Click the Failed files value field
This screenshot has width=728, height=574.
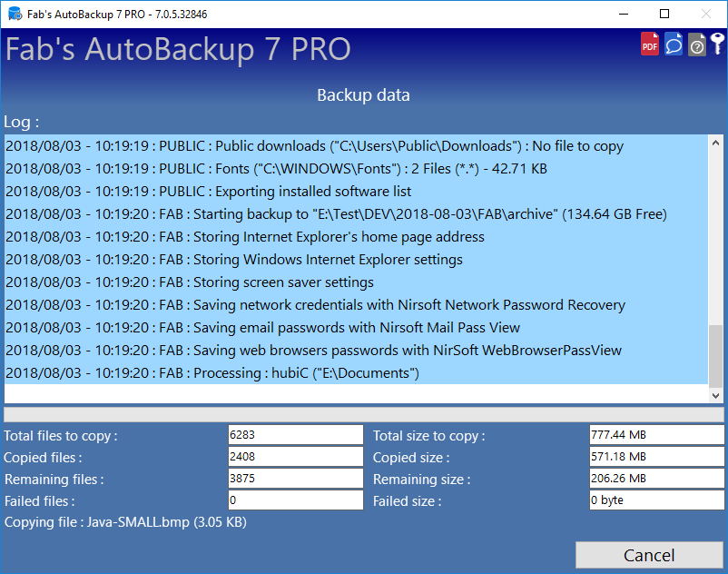295,500
